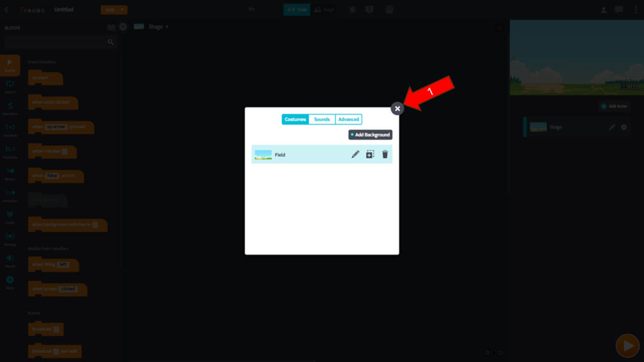Open Stage settings gear icon
Viewport: 644px width, 362px height.
(x=624, y=127)
